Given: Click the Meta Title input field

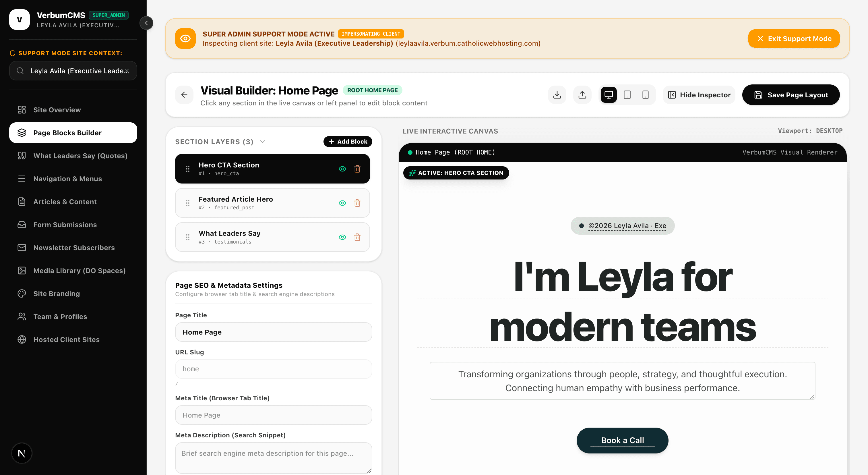Looking at the screenshot, I should [274, 415].
